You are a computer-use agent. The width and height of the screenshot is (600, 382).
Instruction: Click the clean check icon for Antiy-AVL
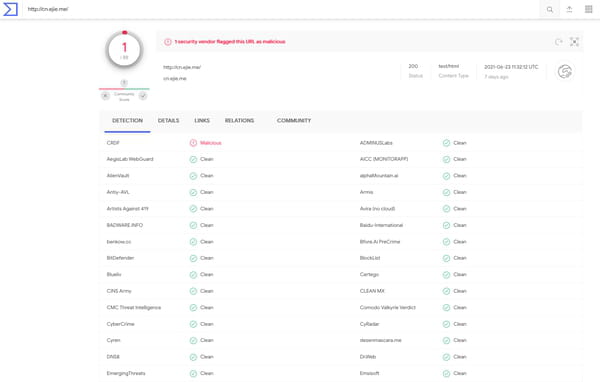coord(193,192)
